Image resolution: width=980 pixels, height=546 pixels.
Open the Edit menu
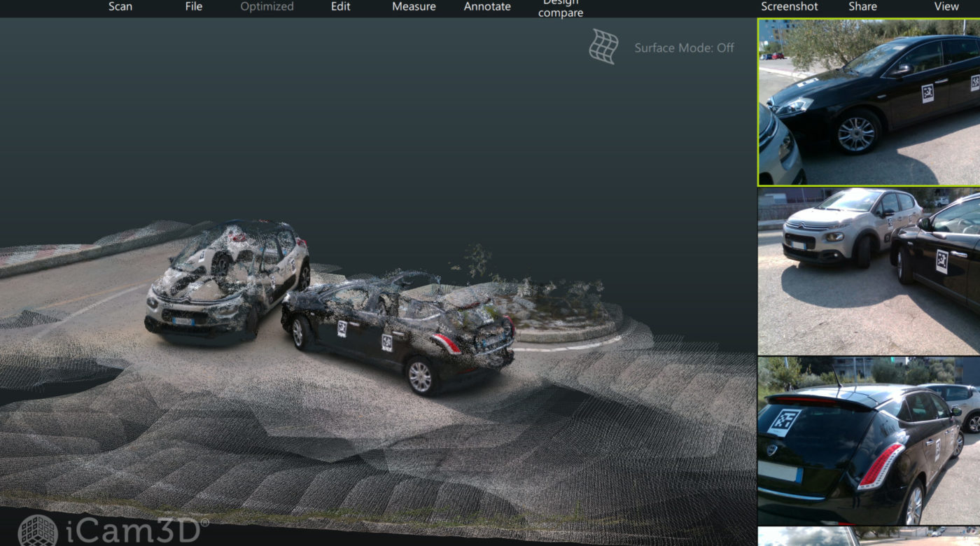pos(341,6)
